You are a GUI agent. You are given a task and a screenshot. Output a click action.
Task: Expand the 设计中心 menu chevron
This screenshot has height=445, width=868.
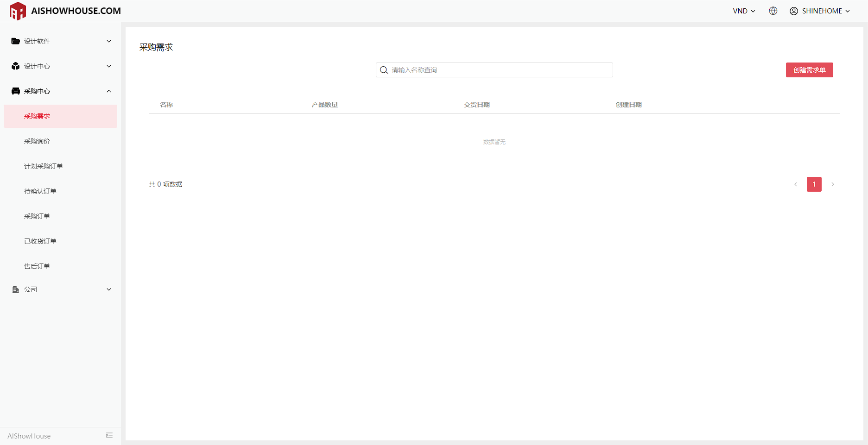(109, 66)
